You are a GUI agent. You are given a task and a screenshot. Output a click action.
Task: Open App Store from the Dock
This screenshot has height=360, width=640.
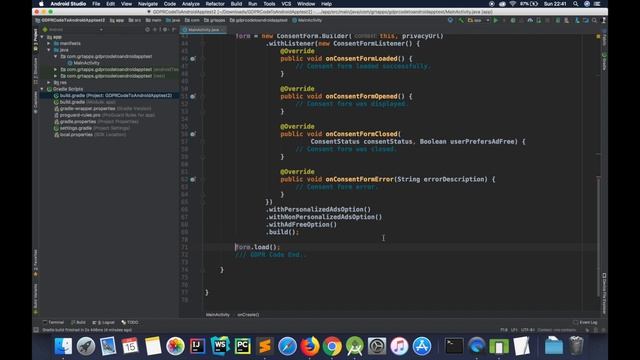tap(422, 346)
